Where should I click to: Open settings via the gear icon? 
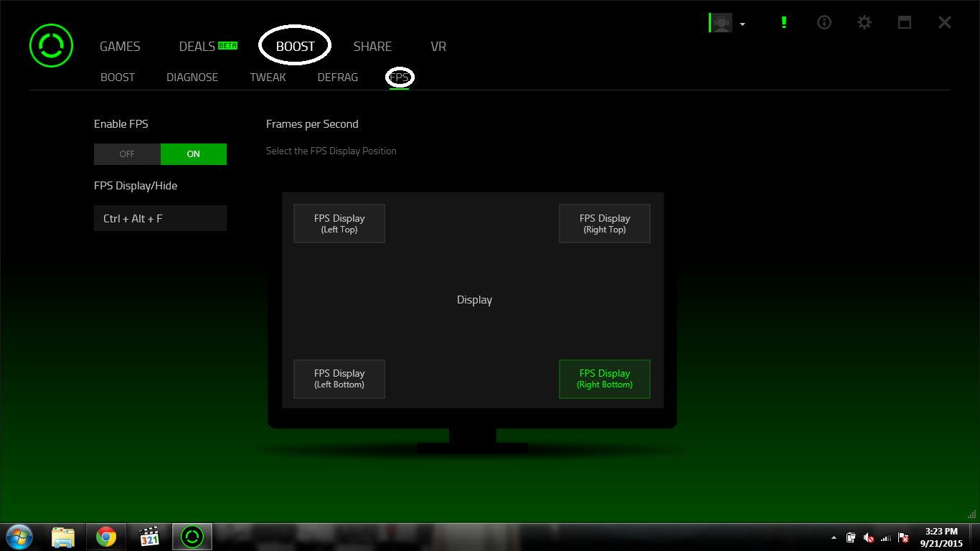[x=864, y=22]
